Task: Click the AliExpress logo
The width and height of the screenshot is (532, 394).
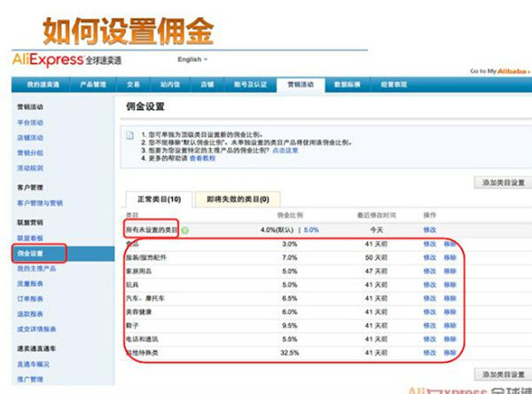Action: tap(66, 59)
